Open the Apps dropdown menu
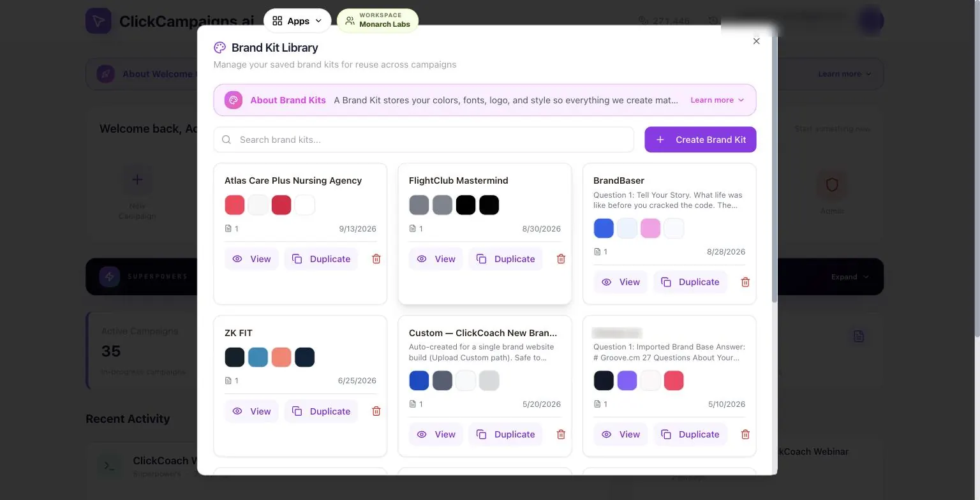The image size is (980, 500). [x=297, y=21]
